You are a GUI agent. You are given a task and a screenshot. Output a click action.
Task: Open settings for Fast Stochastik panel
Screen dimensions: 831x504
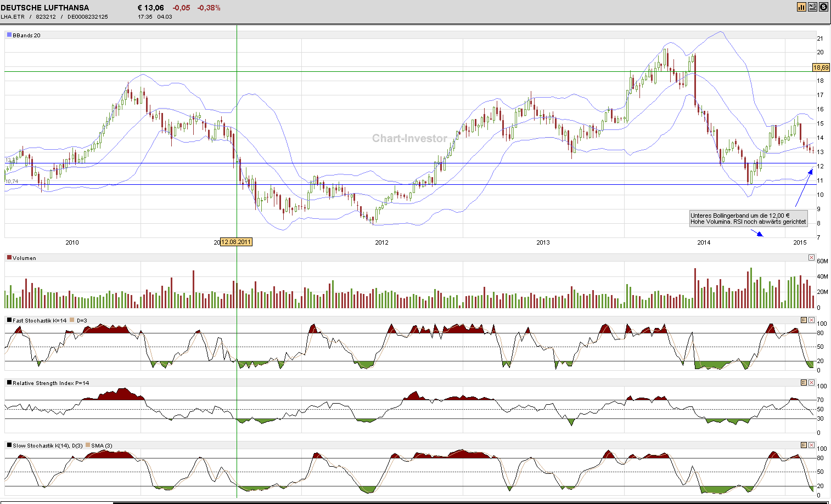(x=804, y=320)
